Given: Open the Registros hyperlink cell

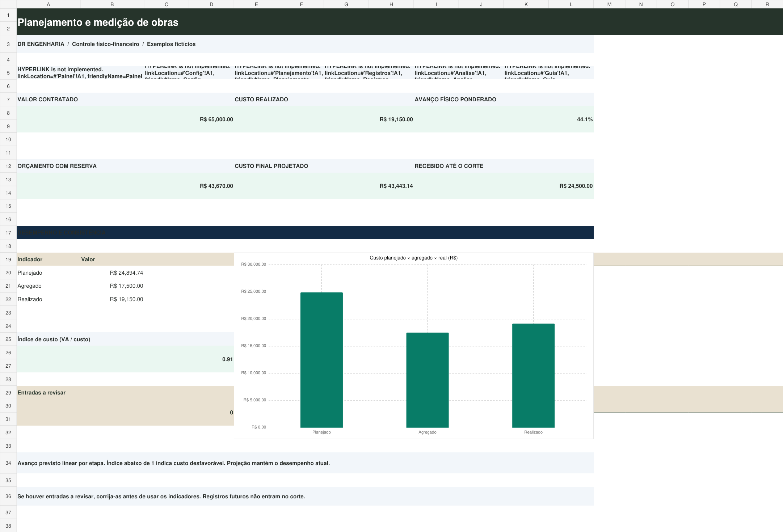Looking at the screenshot, I should tap(369, 73).
